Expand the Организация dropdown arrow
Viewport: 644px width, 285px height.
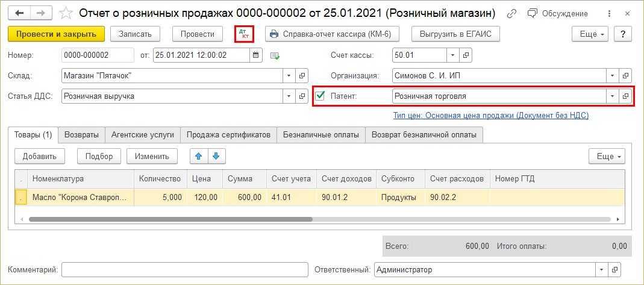pyautogui.click(x=613, y=75)
